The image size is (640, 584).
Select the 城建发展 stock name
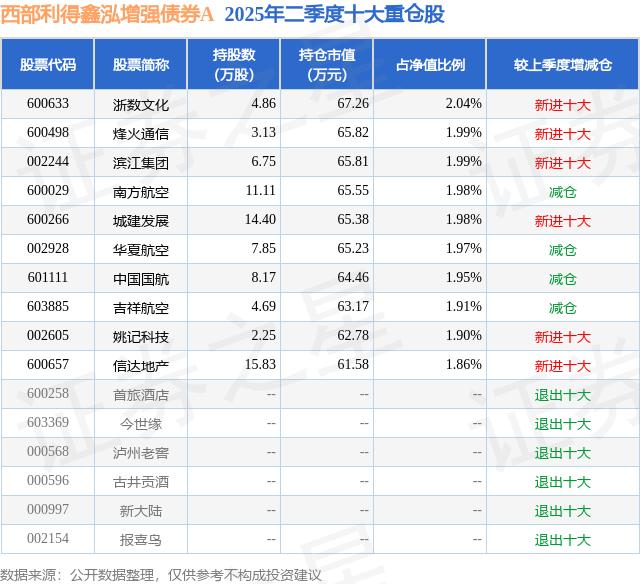coord(141,221)
